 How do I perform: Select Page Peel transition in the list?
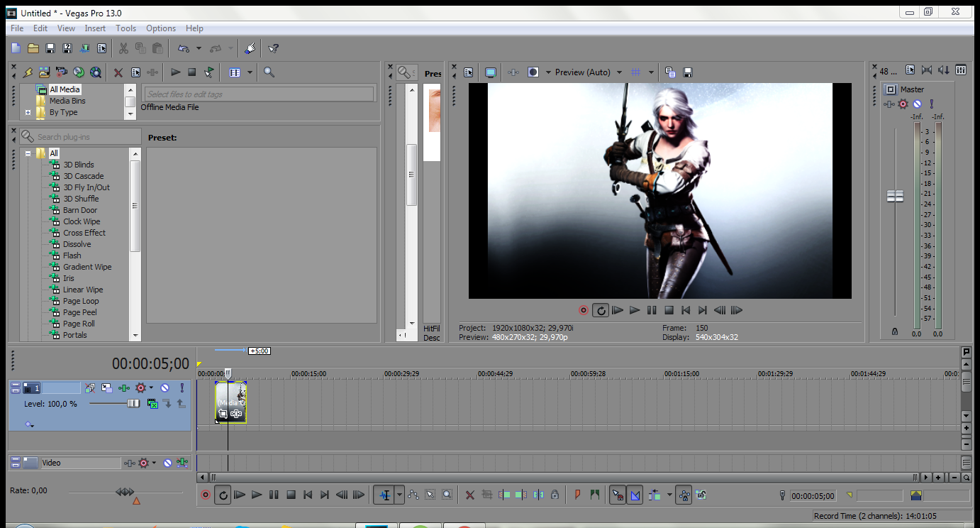(79, 312)
